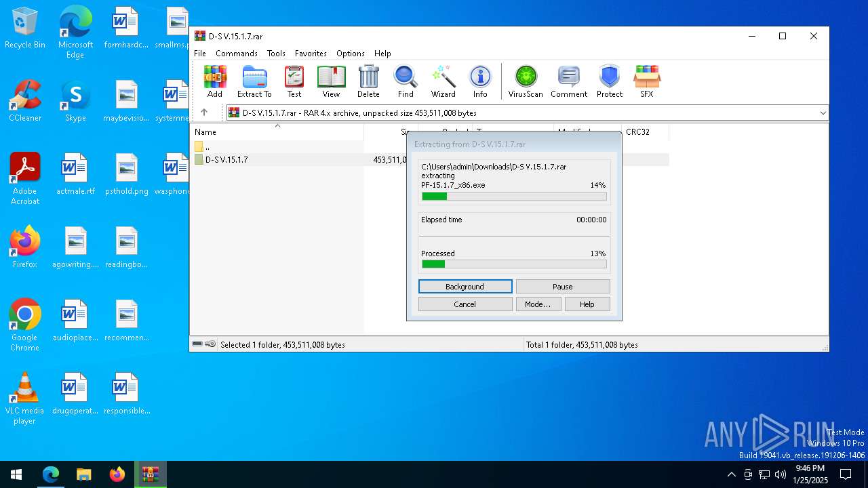Sort by the Name column header
The height and width of the screenshot is (488, 868).
[277, 132]
